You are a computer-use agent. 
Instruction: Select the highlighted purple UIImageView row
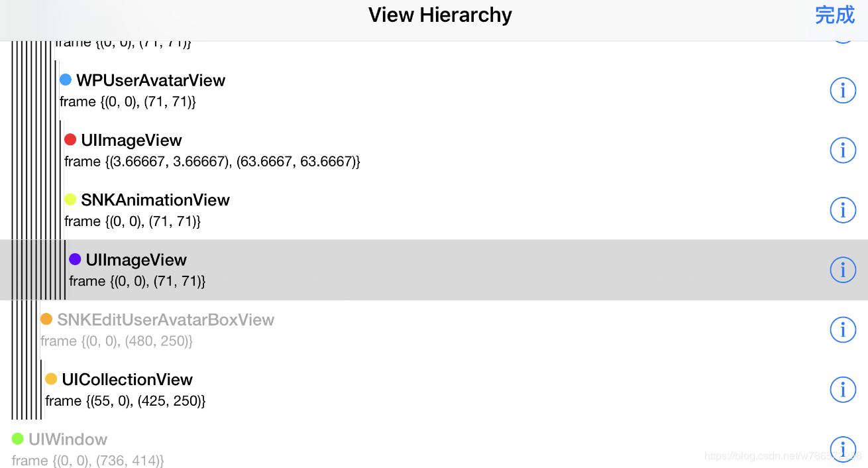[x=434, y=270]
